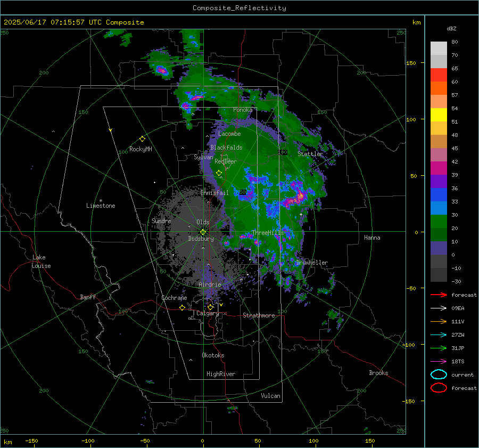The height and width of the screenshot is (448, 479).
Task: Click the 27ZW legend label
Action: click(458, 335)
